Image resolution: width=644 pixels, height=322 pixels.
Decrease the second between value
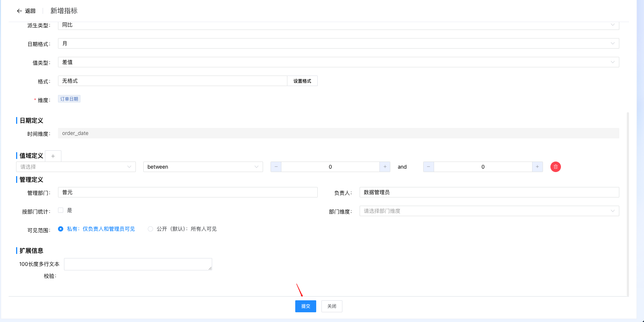click(x=428, y=167)
